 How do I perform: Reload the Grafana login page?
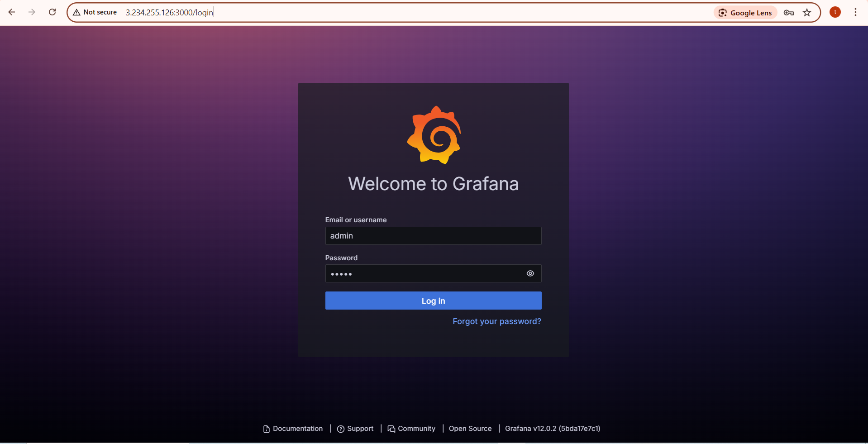[52, 12]
